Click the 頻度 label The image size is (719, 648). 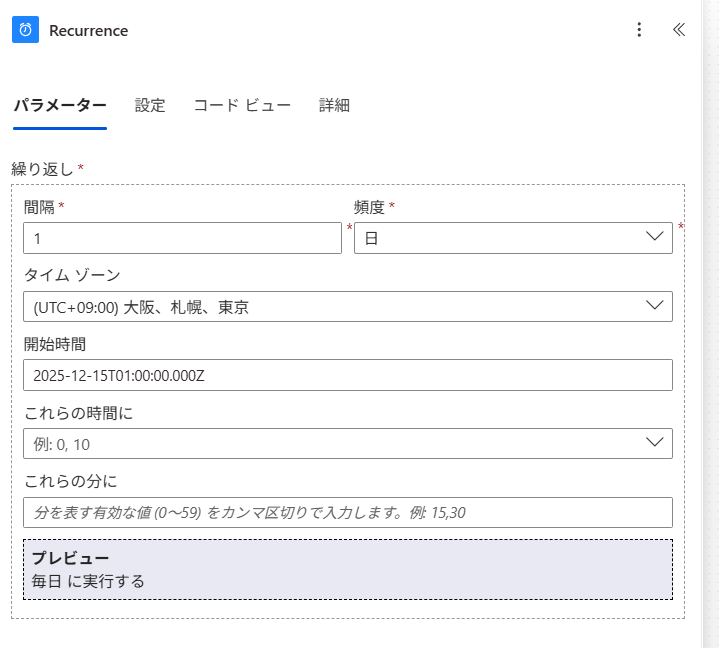369,207
